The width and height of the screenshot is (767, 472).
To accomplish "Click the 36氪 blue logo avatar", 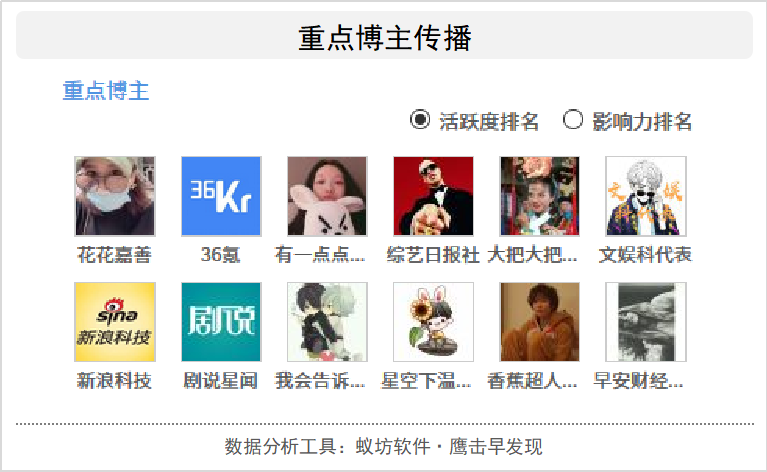I will (x=221, y=196).
